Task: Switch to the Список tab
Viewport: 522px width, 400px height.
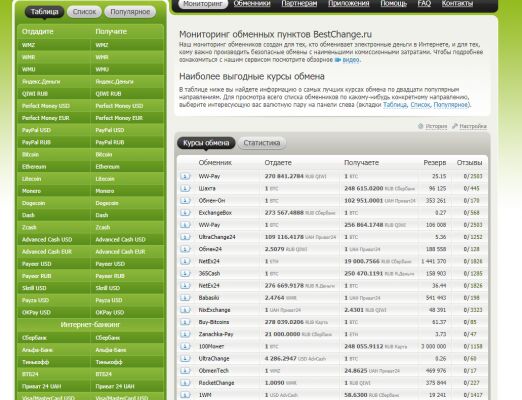Action: pyautogui.click(x=84, y=12)
